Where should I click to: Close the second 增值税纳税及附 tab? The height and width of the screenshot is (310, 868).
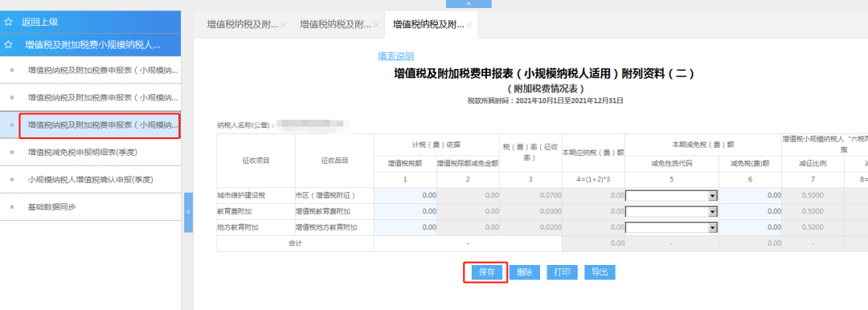pyautogui.click(x=376, y=25)
